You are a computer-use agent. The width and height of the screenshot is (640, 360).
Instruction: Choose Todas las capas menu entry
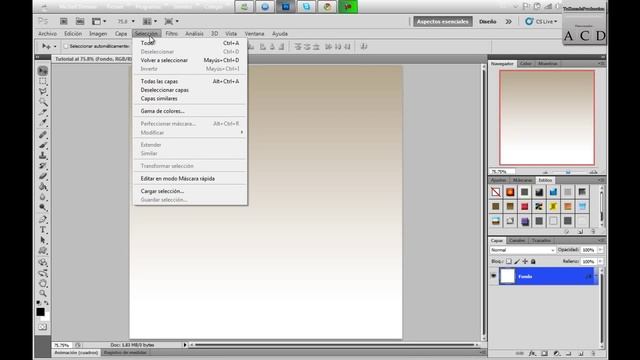click(x=190, y=81)
